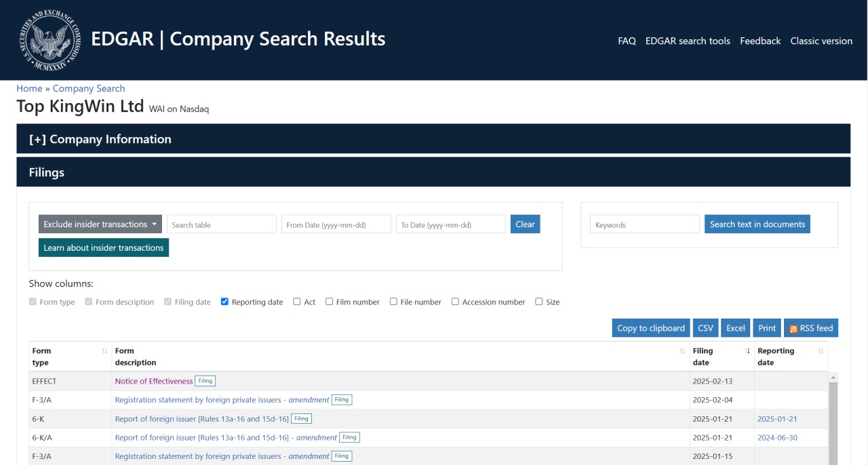Select the 6-K/A form type cell
The width and height of the screenshot is (868, 465).
click(71, 438)
